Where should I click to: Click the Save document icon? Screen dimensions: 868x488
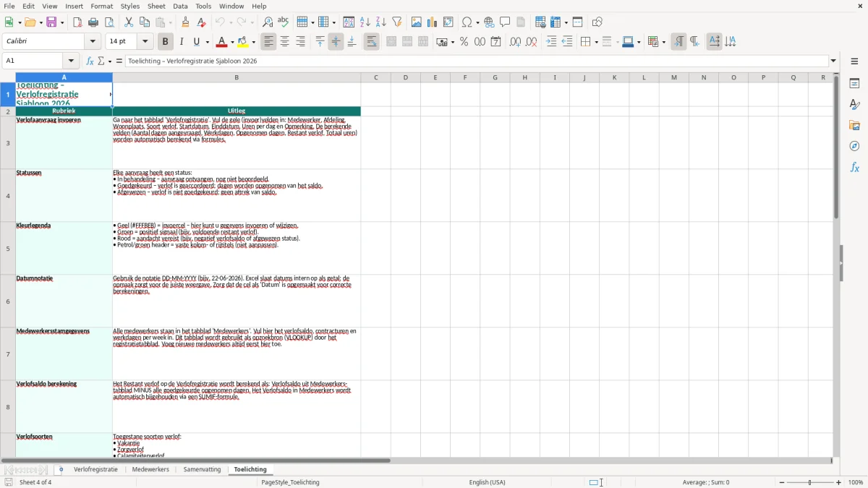click(x=51, y=22)
